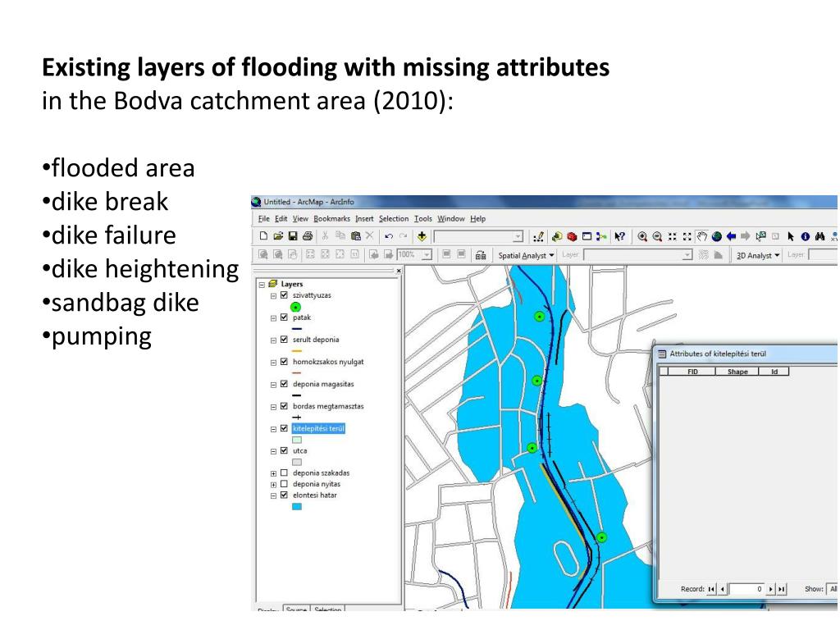Click the Full Extent globe icon
Viewport: 840px width, 630px height.
click(717, 236)
